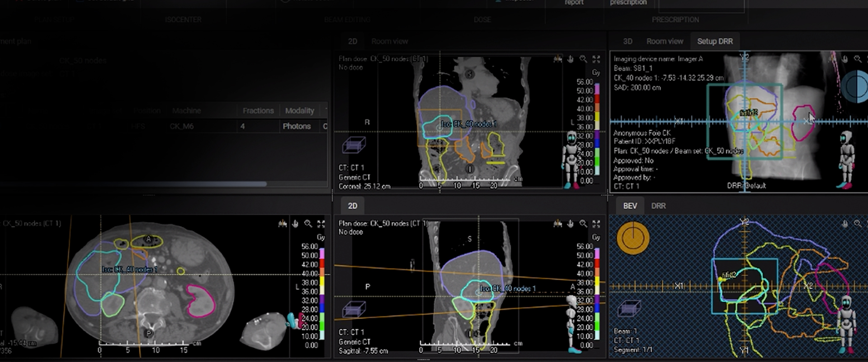Click the blue dial in Setup DRR view
The width and height of the screenshot is (868, 362).
tap(855, 87)
